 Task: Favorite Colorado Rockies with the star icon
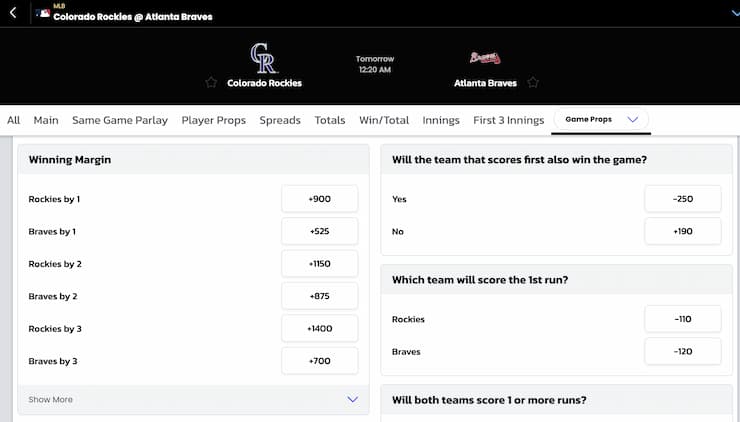(x=211, y=83)
